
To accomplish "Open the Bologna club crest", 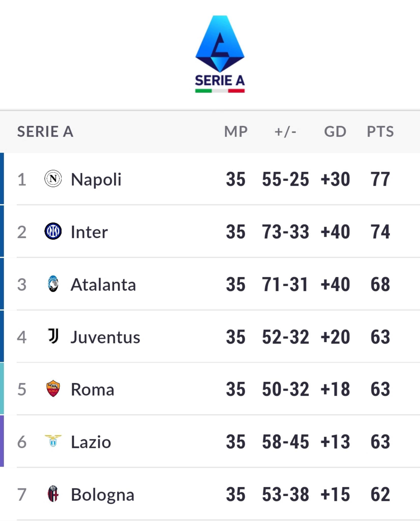I will (53, 494).
